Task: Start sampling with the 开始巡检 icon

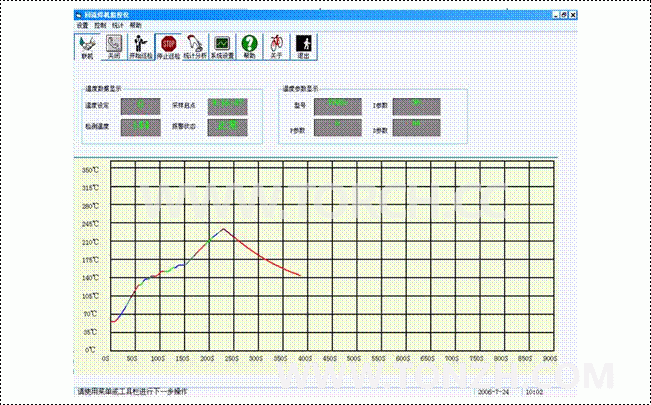Action: [x=141, y=47]
